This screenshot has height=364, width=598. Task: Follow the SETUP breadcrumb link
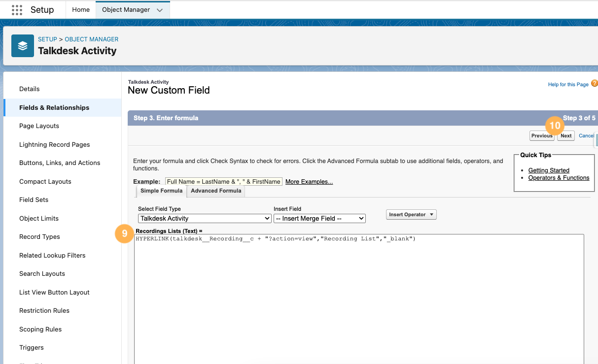[x=48, y=39]
